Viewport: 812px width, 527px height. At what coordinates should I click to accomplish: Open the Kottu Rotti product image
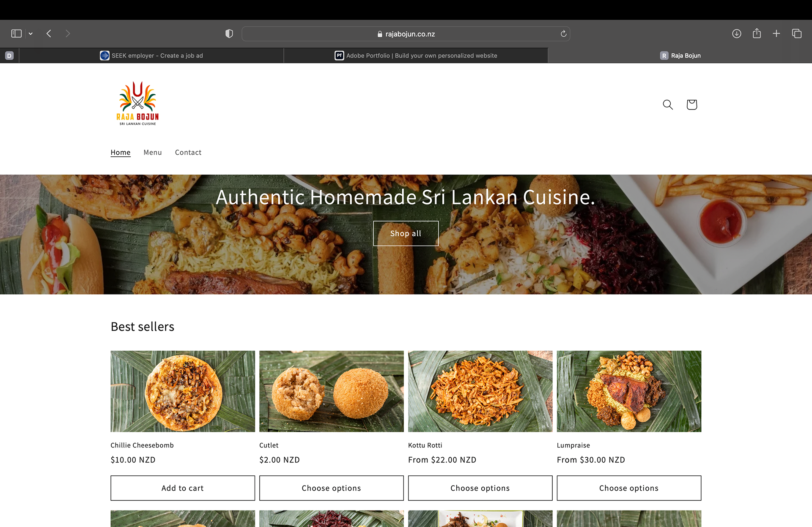pyautogui.click(x=480, y=391)
